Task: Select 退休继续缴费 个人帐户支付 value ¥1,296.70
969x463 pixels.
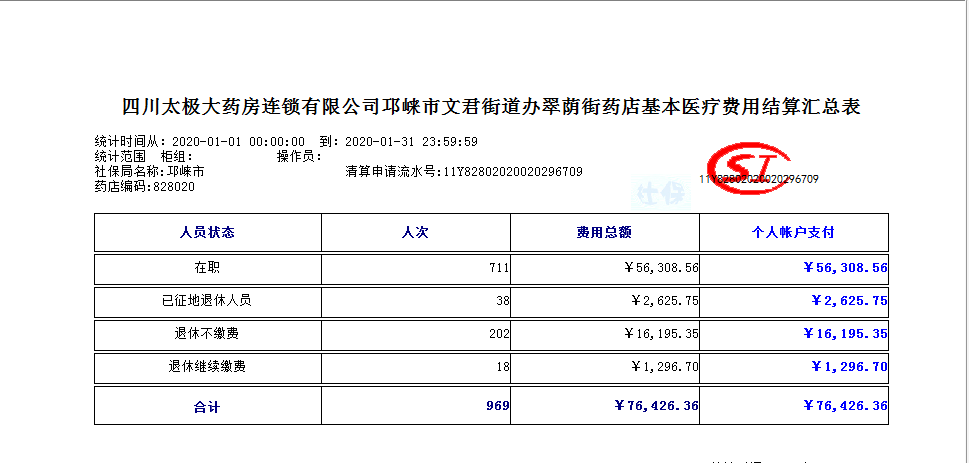Action: [x=850, y=366]
